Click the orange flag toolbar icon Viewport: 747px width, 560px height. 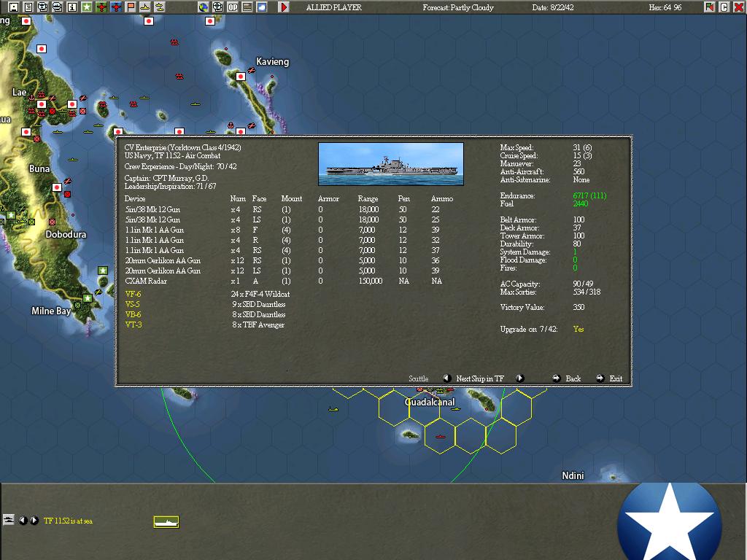pyautogui.click(x=131, y=7)
